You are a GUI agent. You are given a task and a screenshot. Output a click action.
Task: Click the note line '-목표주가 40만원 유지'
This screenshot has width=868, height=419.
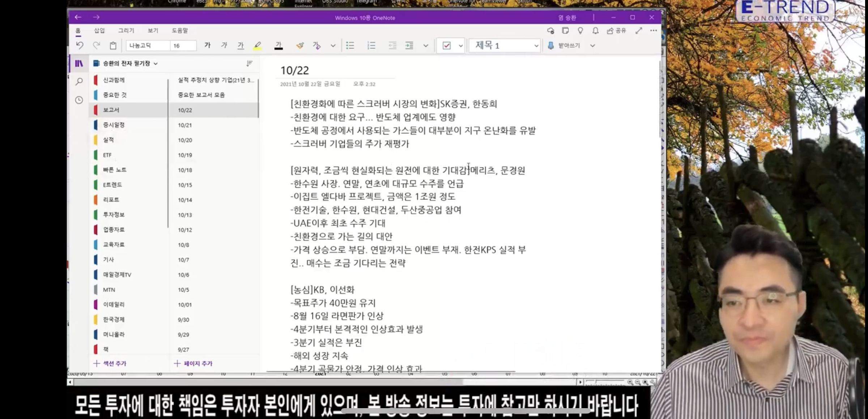333,303
